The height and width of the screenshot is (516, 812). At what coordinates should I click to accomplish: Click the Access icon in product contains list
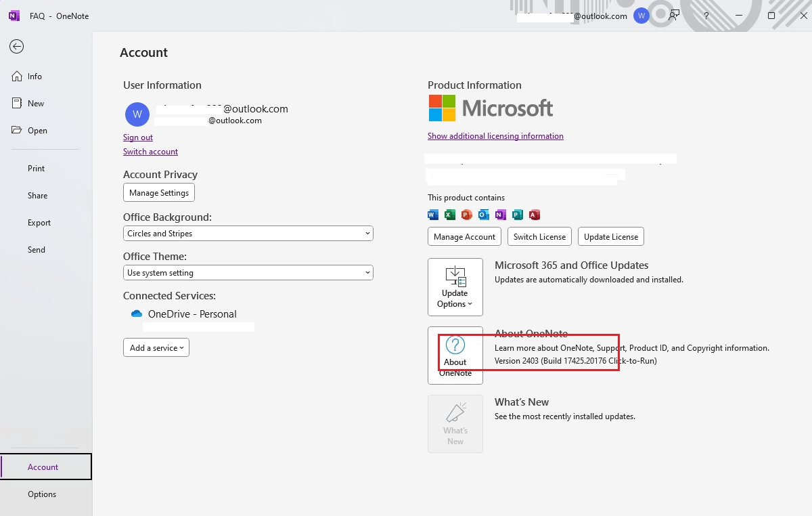(534, 214)
